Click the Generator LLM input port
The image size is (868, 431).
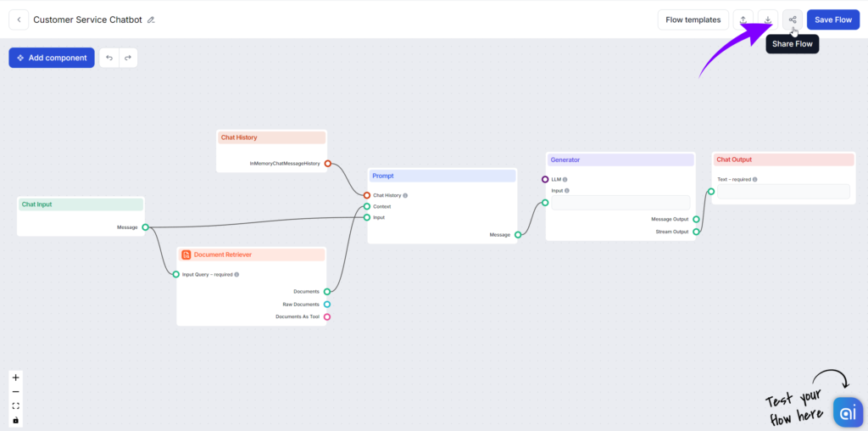(545, 179)
